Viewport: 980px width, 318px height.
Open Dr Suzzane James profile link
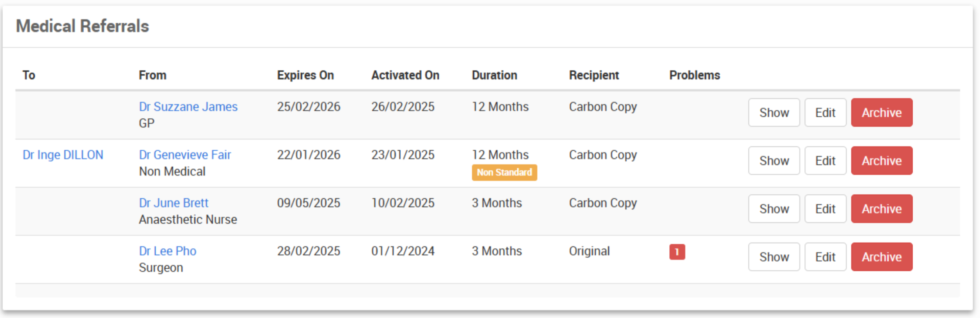188,107
